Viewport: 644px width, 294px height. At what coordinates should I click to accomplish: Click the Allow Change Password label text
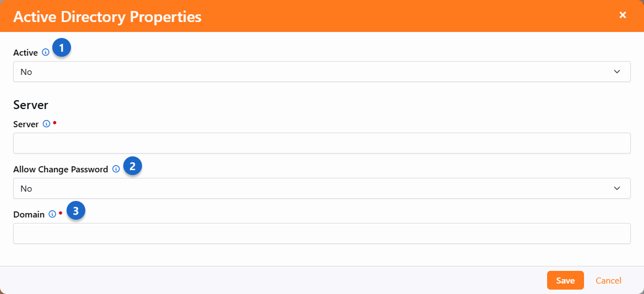click(61, 170)
